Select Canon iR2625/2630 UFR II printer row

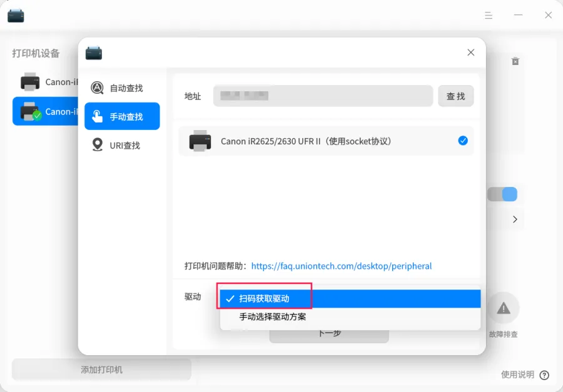point(326,141)
